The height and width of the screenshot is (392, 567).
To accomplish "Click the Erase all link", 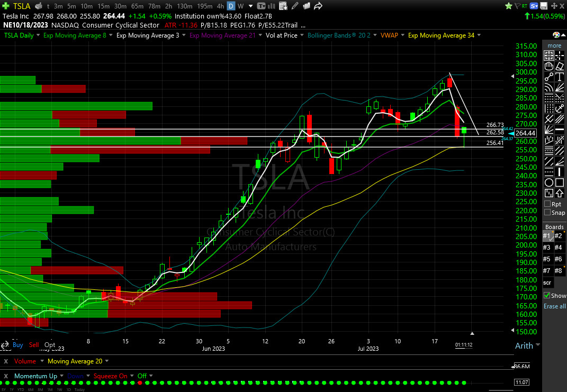I will (x=554, y=306).
